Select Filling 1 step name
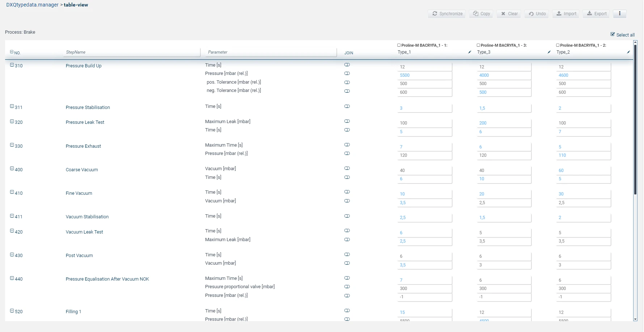This screenshot has width=644, height=332. click(73, 312)
